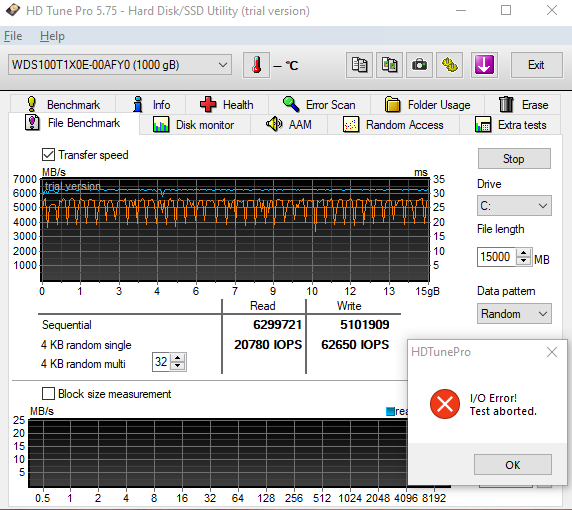Click the 4 KB random multi label

pos(83,364)
